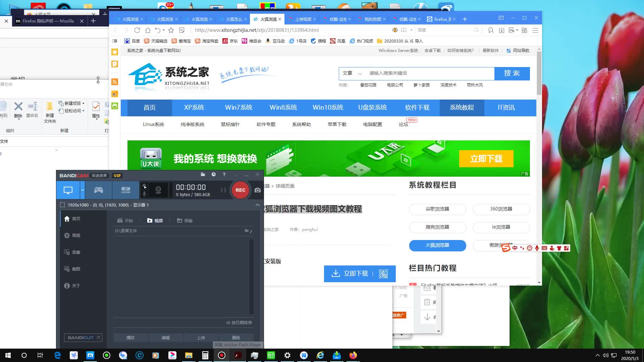This screenshot has height=362, width=644.
Task: Open Win10系统 navigation item
Action: (328, 108)
